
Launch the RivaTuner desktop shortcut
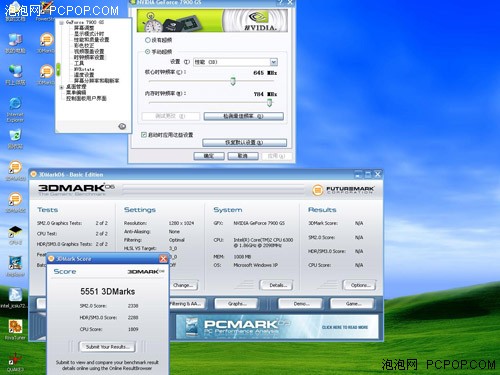click(x=15, y=327)
